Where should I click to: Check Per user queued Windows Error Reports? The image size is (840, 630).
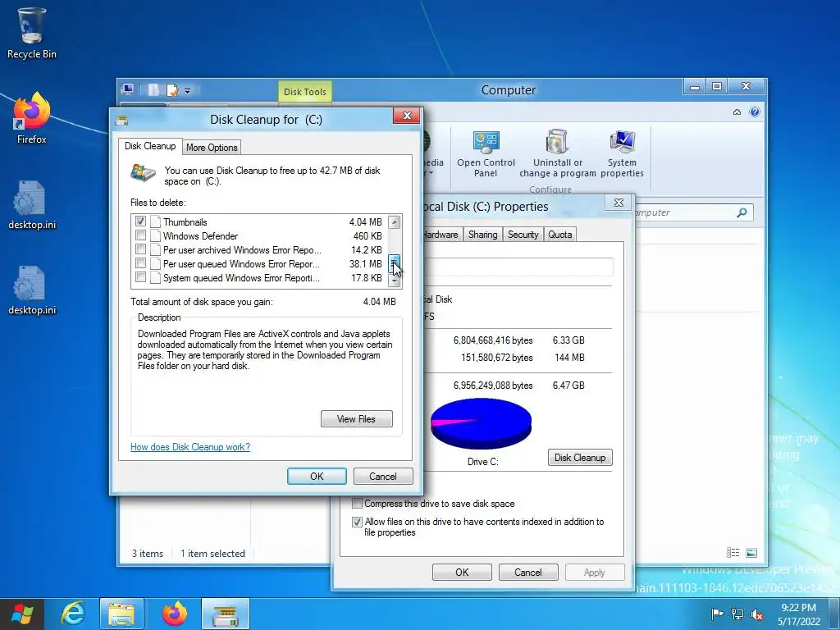140,263
